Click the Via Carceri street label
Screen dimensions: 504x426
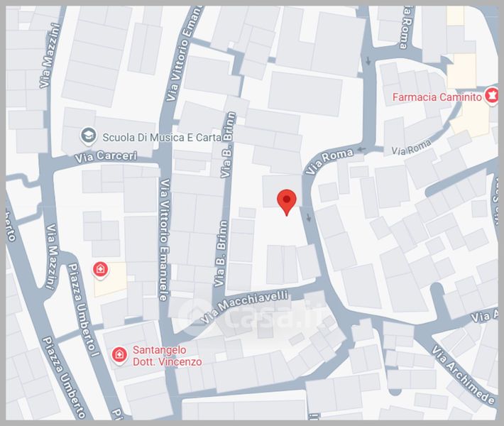pyautogui.click(x=106, y=156)
